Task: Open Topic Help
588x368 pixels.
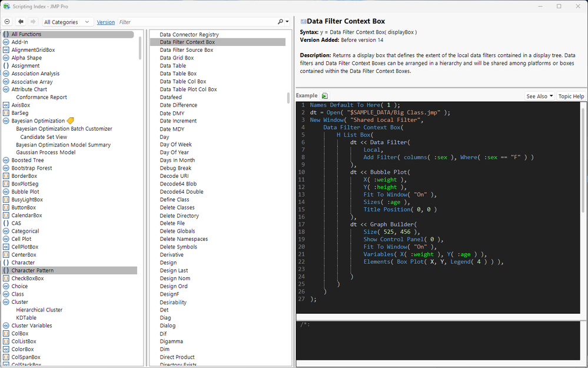Action: tap(571, 97)
